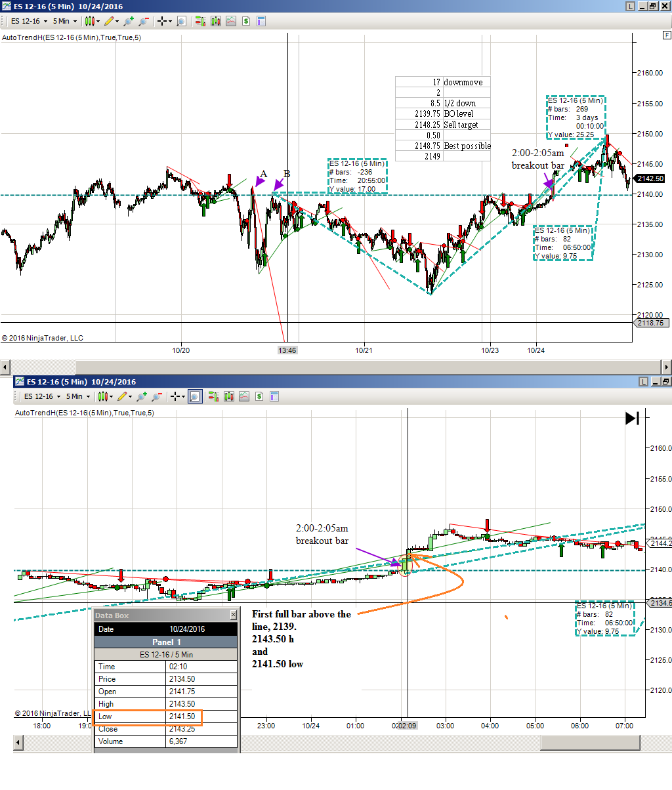Click Zoom Out magnifier in bottom chart toolbar

point(156,396)
